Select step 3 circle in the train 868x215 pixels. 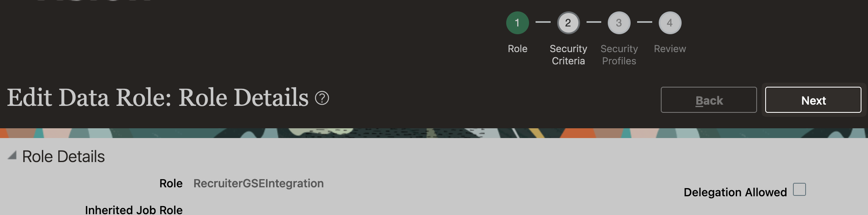619,23
